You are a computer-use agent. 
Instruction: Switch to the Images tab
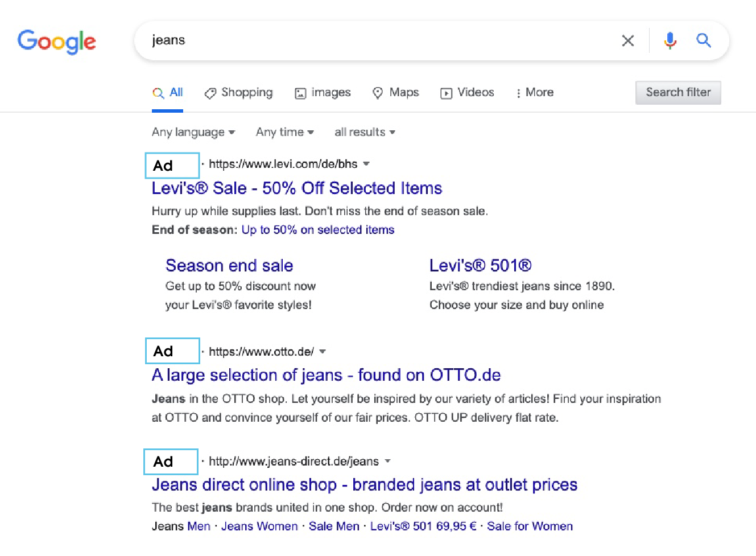click(323, 92)
